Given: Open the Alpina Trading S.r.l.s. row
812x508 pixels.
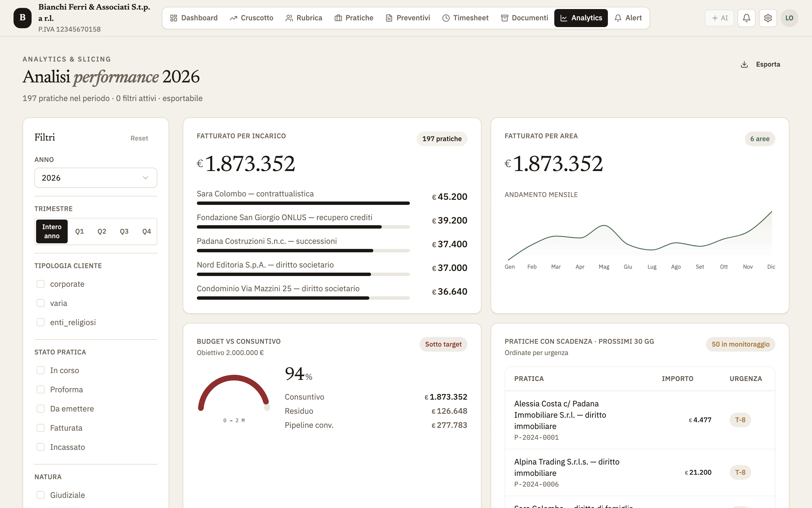Looking at the screenshot, I should [640, 472].
